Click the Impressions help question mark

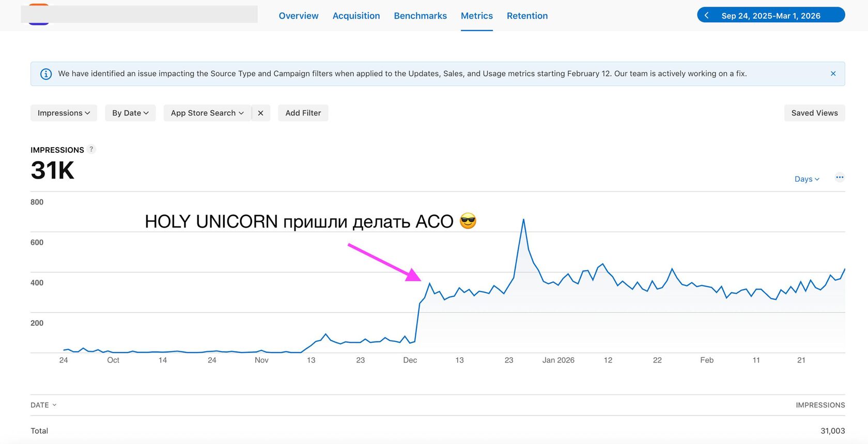point(91,149)
